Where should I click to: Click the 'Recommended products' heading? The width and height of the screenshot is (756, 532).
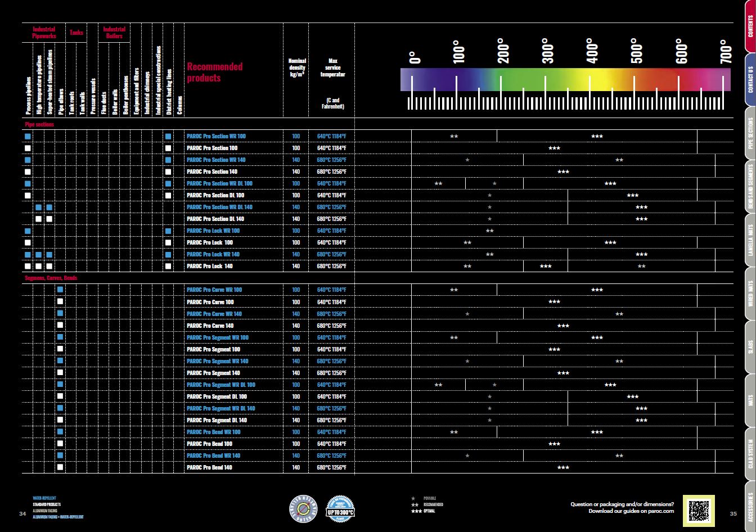pyautogui.click(x=215, y=72)
